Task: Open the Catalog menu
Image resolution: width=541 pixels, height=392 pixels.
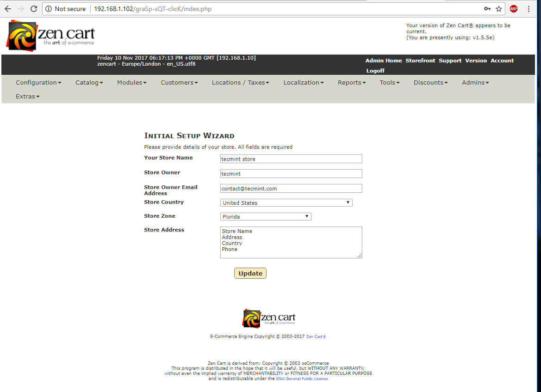Action: coord(89,82)
